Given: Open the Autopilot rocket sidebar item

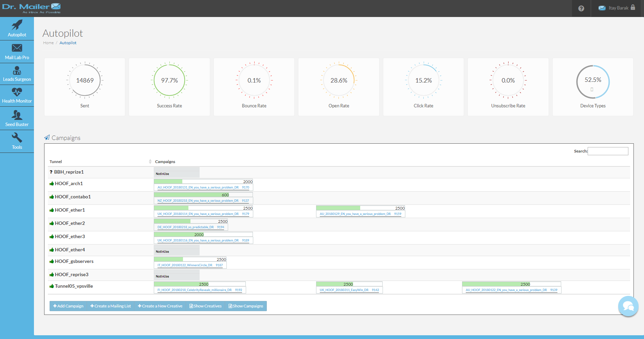Looking at the screenshot, I should click(x=17, y=29).
